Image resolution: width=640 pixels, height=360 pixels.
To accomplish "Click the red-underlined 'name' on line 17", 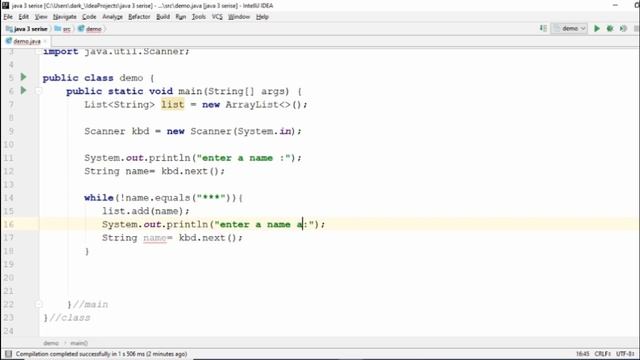I will 155,238.
